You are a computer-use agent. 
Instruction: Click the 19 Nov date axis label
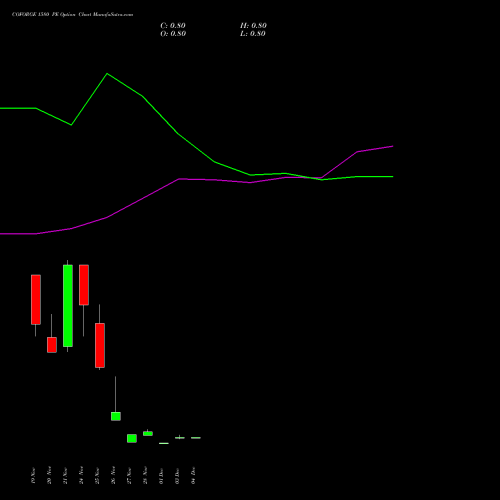click(33, 476)
